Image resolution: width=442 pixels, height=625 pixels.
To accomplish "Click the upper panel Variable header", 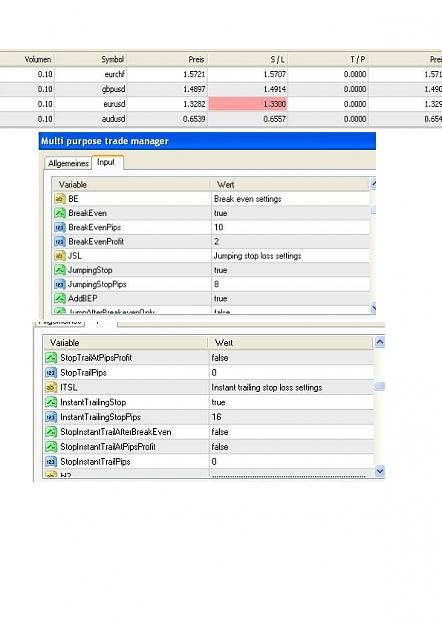I will 131,185.
